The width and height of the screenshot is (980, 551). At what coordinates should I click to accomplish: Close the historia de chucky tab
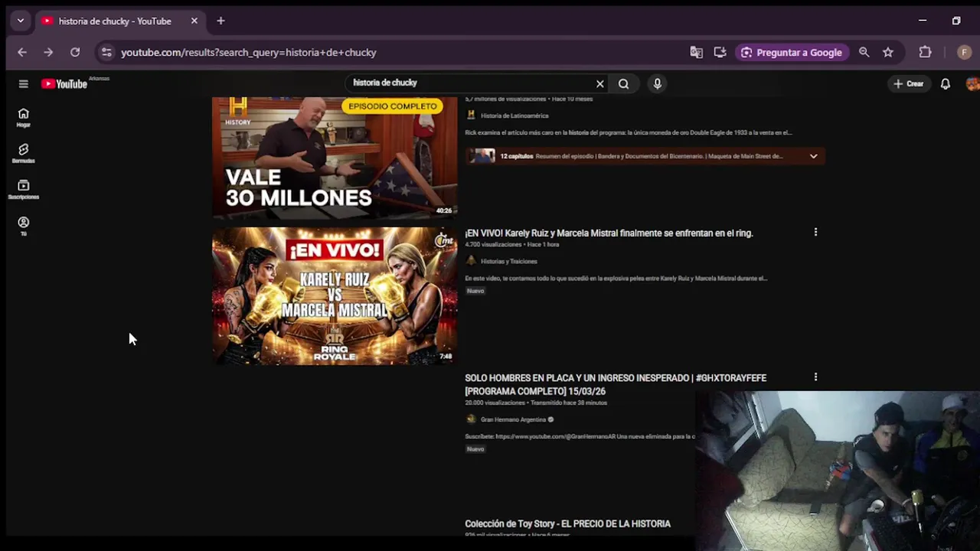coord(194,21)
